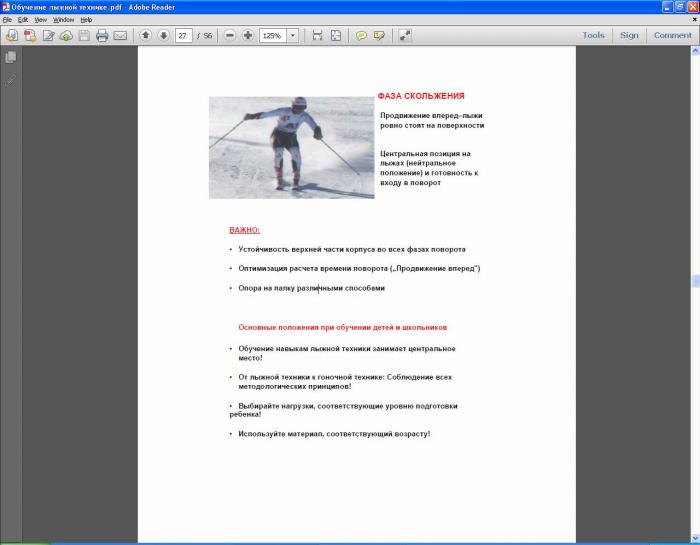Open the zoom level dropdown arrow
The height and width of the screenshot is (545, 700).
pyautogui.click(x=293, y=35)
